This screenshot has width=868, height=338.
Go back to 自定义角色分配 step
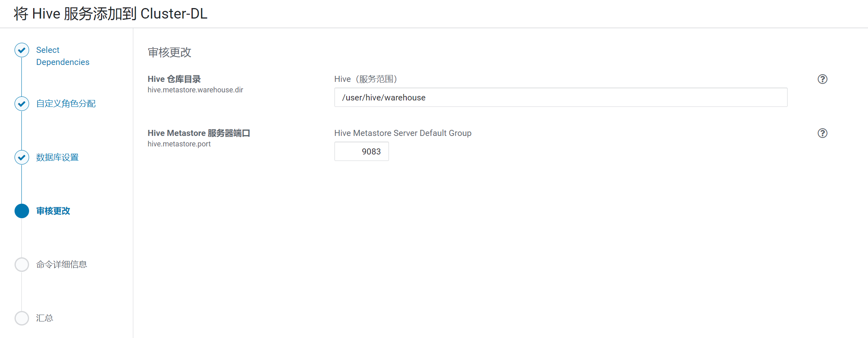[66, 104]
